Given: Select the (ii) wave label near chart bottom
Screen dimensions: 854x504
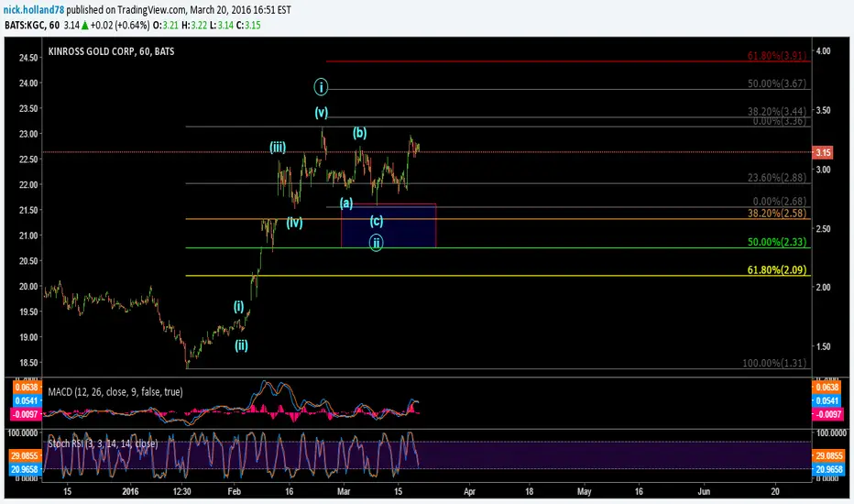Looking at the screenshot, I should pos(241,345).
